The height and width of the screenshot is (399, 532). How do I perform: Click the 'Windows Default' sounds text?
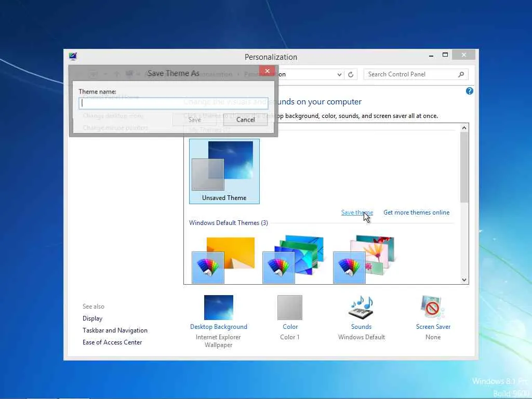362,337
